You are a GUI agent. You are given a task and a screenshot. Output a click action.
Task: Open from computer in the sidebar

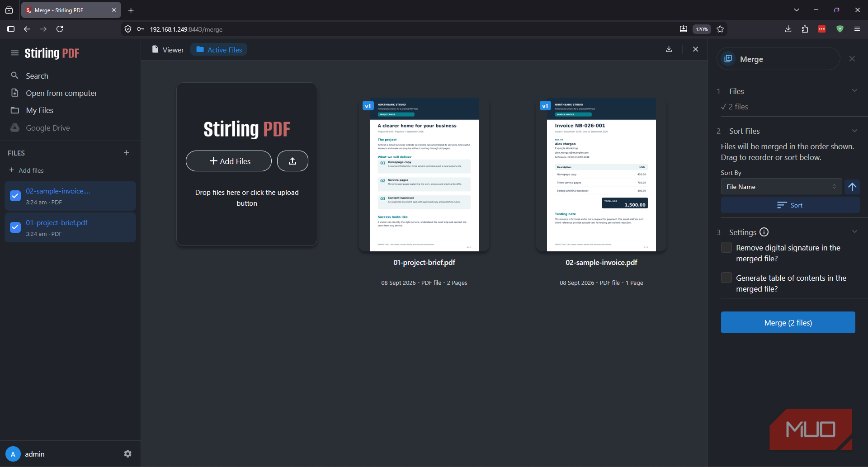click(x=61, y=93)
